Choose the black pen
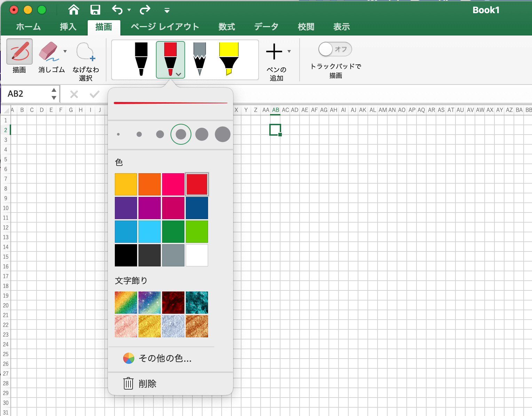 tap(141, 59)
